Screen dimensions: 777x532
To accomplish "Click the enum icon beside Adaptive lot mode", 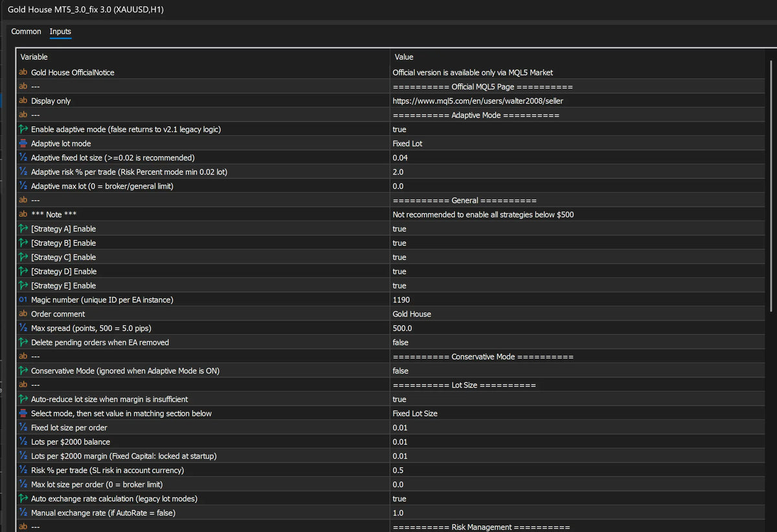I will [23, 144].
